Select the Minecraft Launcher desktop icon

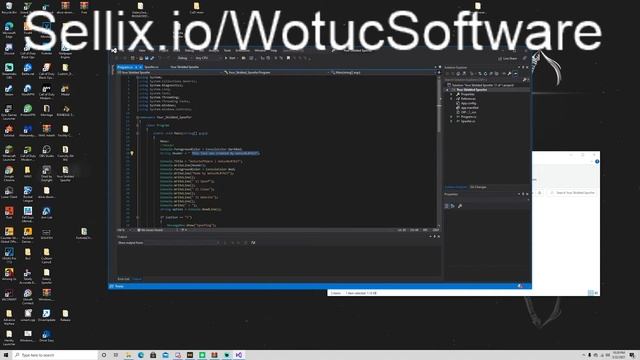click(9, 153)
